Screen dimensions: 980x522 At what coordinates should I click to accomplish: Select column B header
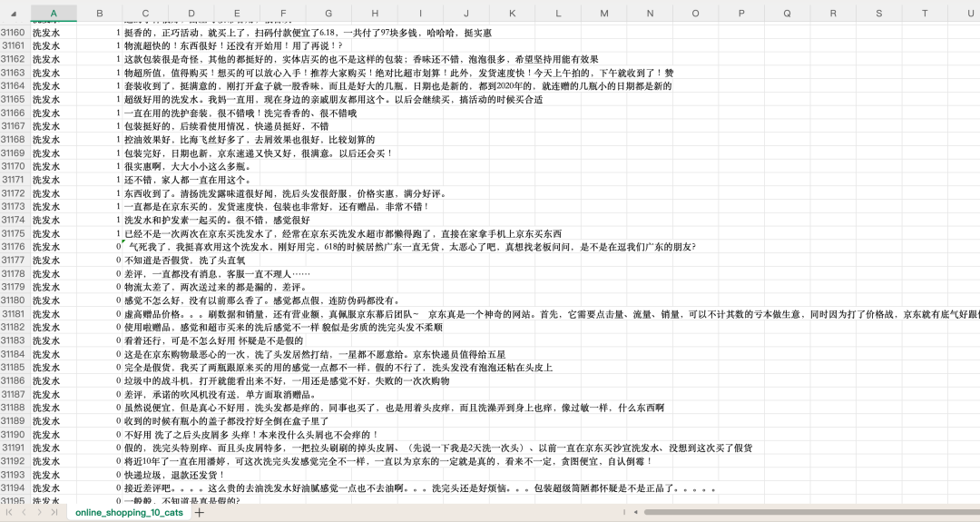(x=100, y=13)
